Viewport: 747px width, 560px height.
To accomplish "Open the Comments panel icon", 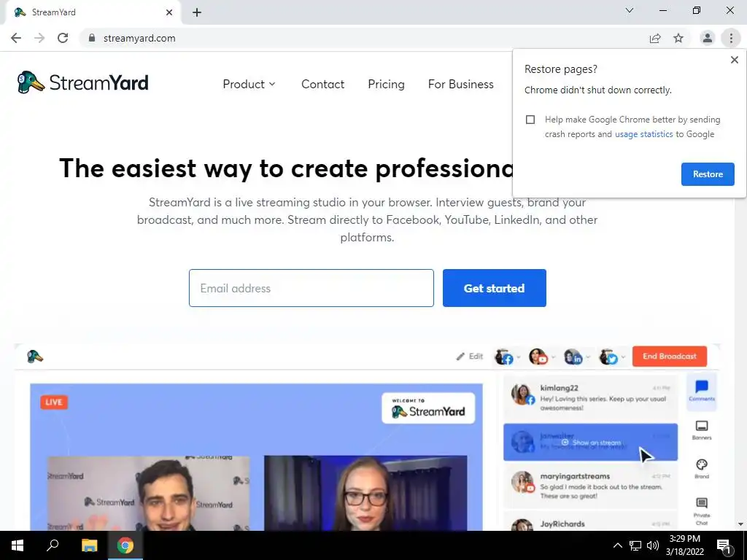I will point(701,391).
